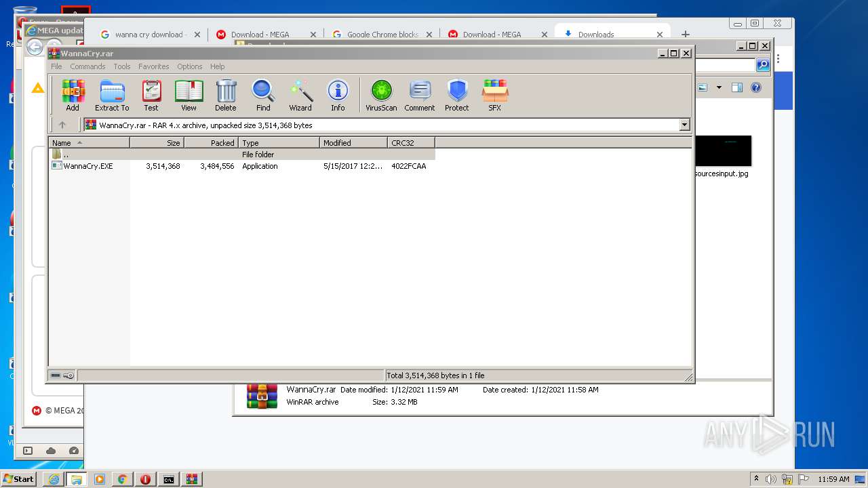This screenshot has height=488, width=868.
Task: Open Explorer help question-mark icon
Action: tap(756, 87)
